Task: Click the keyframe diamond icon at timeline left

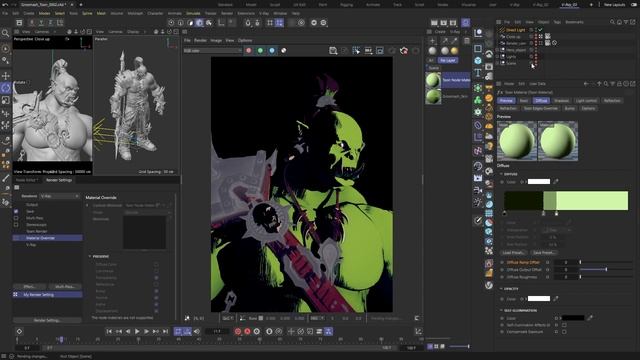Action: coord(19,331)
